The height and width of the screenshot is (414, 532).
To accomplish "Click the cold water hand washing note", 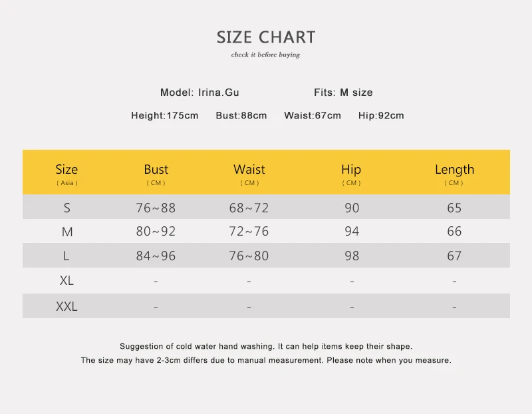I will [x=266, y=346].
